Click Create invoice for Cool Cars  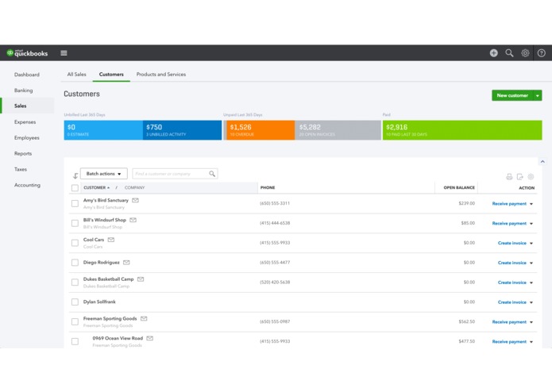coord(511,244)
